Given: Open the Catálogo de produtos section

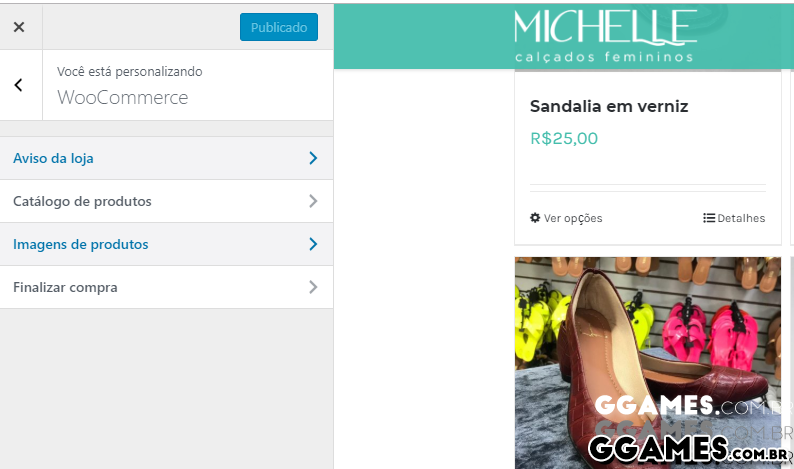Looking at the screenshot, I should [167, 201].
